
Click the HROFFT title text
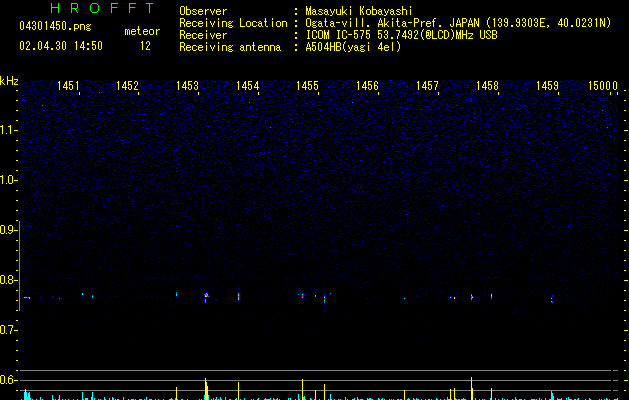click(103, 8)
